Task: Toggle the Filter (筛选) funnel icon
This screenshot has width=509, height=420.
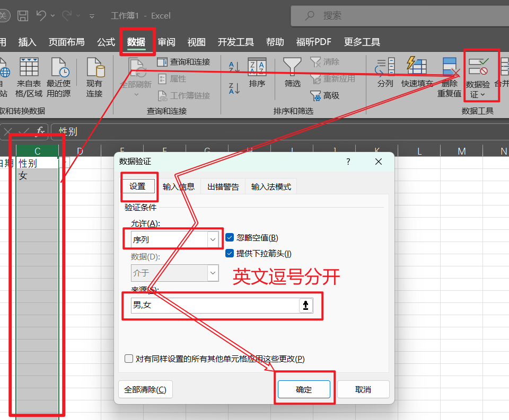Action: point(292,73)
